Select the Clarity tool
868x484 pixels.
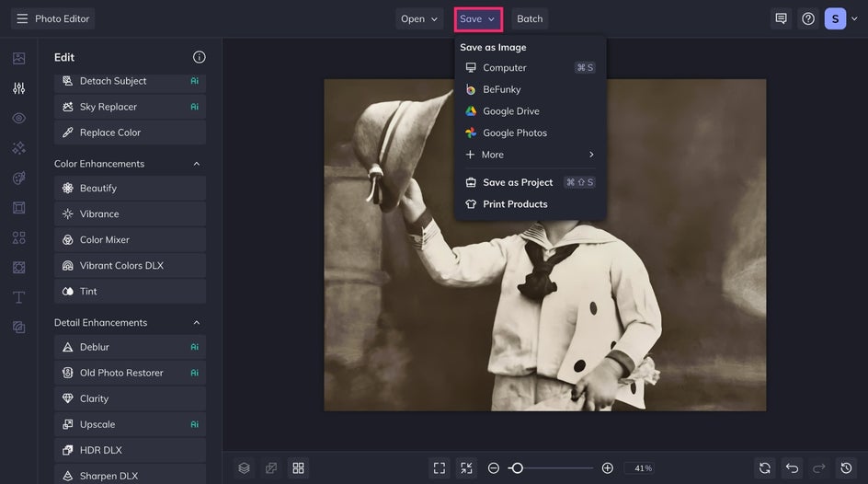[130, 398]
